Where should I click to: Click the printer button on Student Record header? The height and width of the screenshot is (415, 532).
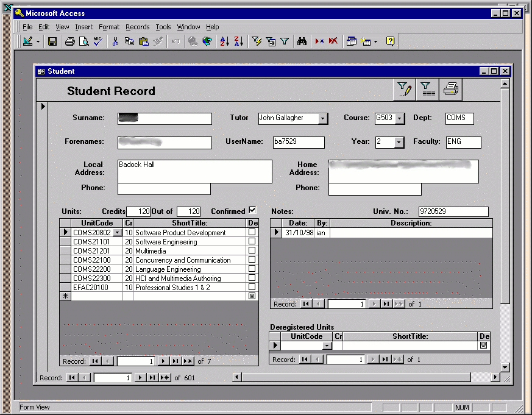click(x=450, y=90)
